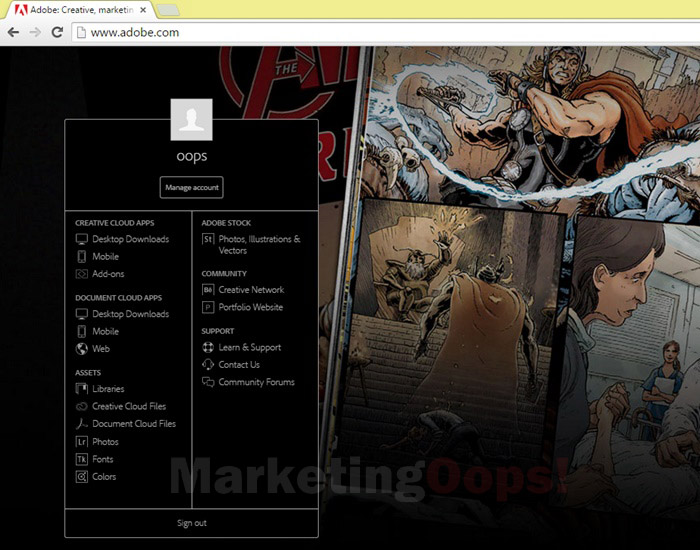Image resolution: width=700 pixels, height=550 pixels.
Task: Click the Portfolio Website P icon
Action: tap(208, 307)
